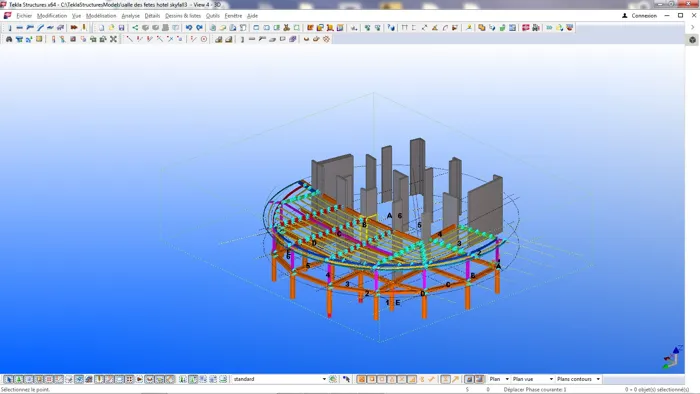The height and width of the screenshot is (394, 700).
Task: Open the Outils menu
Action: [212, 16]
